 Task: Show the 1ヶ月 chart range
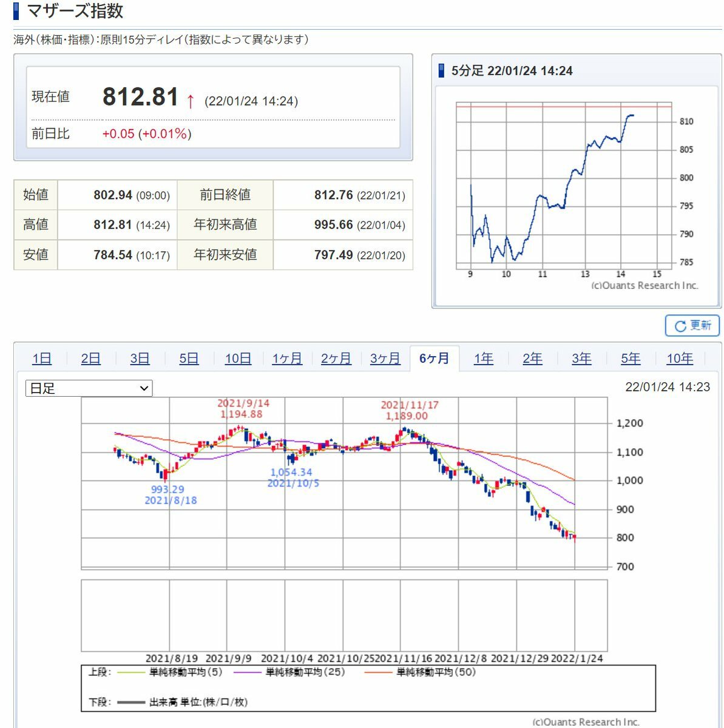point(287,359)
